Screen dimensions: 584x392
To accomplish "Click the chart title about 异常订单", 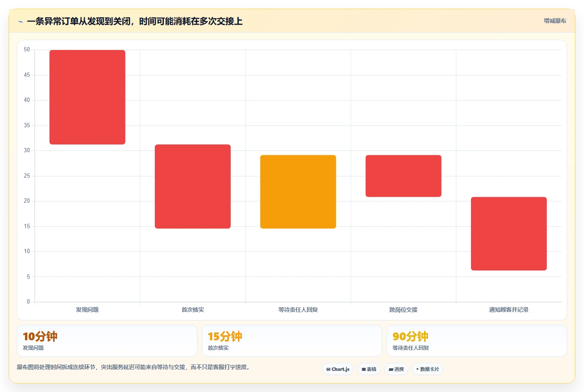I will pos(135,21).
